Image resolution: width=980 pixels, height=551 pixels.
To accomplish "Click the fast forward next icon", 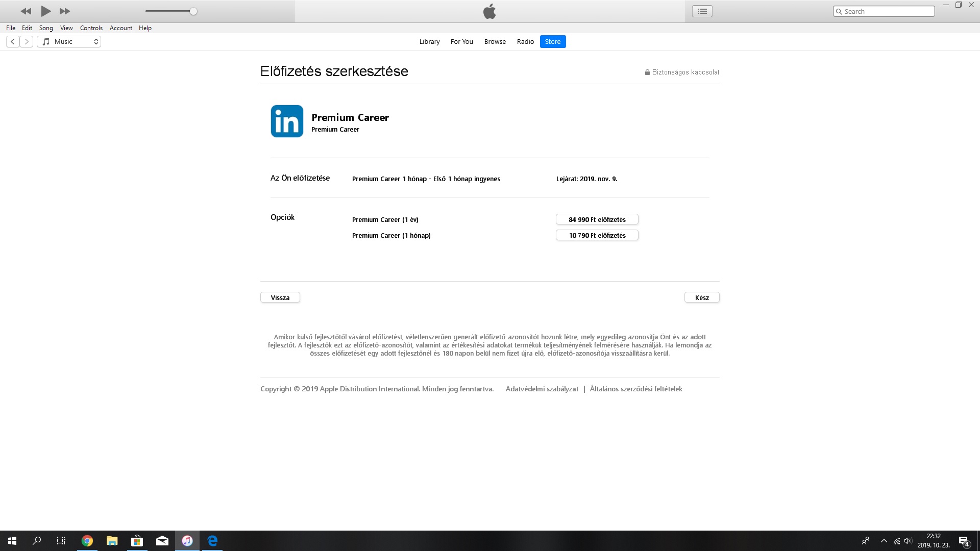I will click(65, 11).
